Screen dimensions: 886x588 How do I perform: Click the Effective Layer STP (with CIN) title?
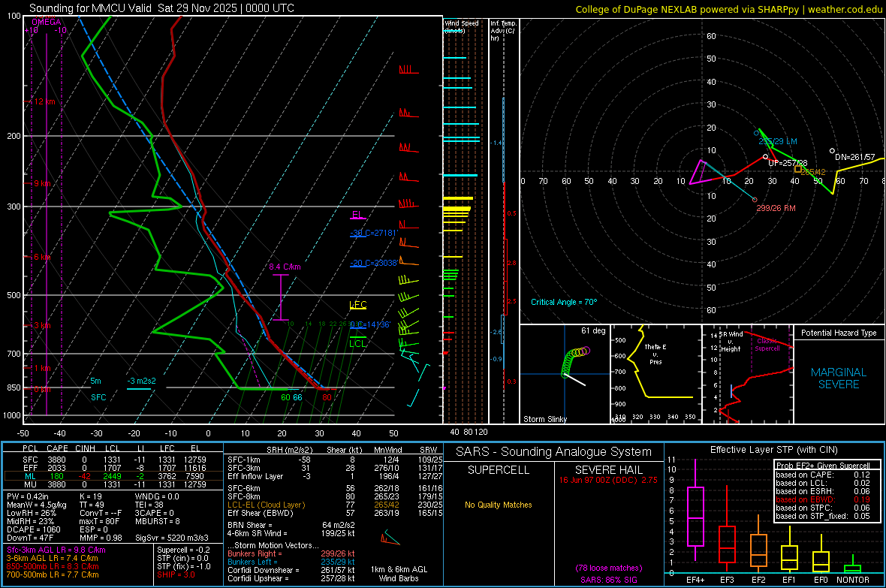tap(774, 450)
